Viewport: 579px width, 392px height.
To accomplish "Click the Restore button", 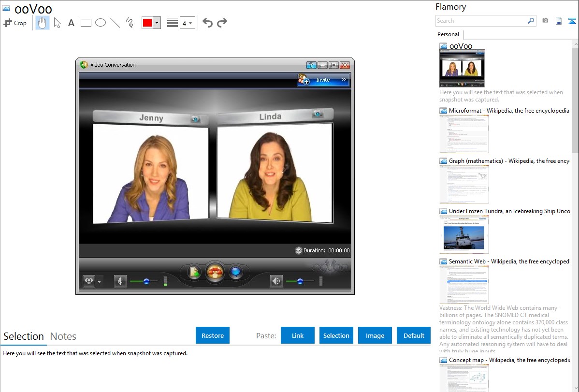I will 213,335.
